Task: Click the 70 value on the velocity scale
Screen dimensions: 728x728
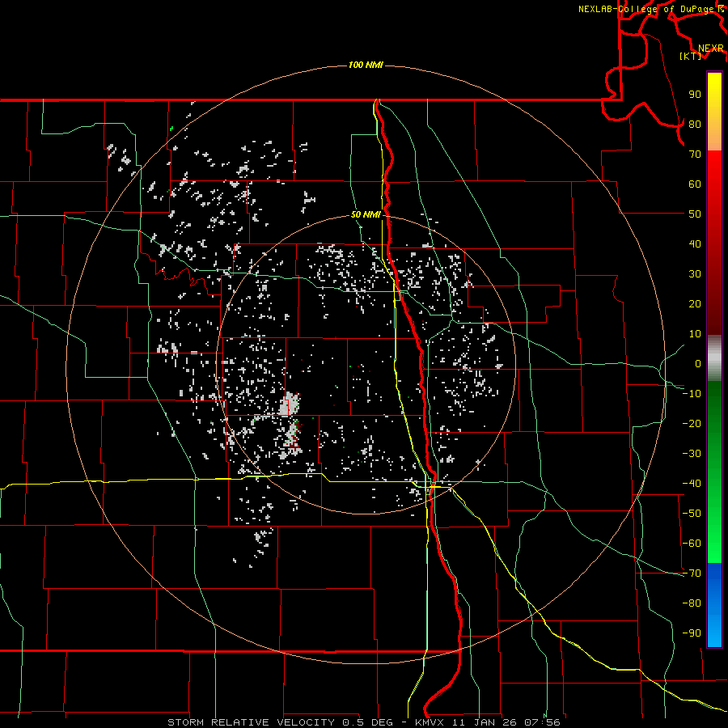Action: click(x=695, y=154)
